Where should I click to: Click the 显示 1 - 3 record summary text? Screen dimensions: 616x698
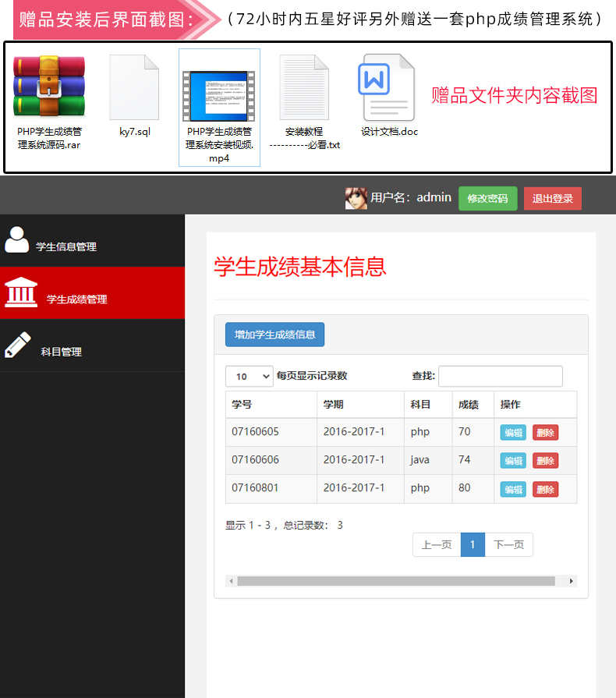pyautogui.click(x=284, y=526)
